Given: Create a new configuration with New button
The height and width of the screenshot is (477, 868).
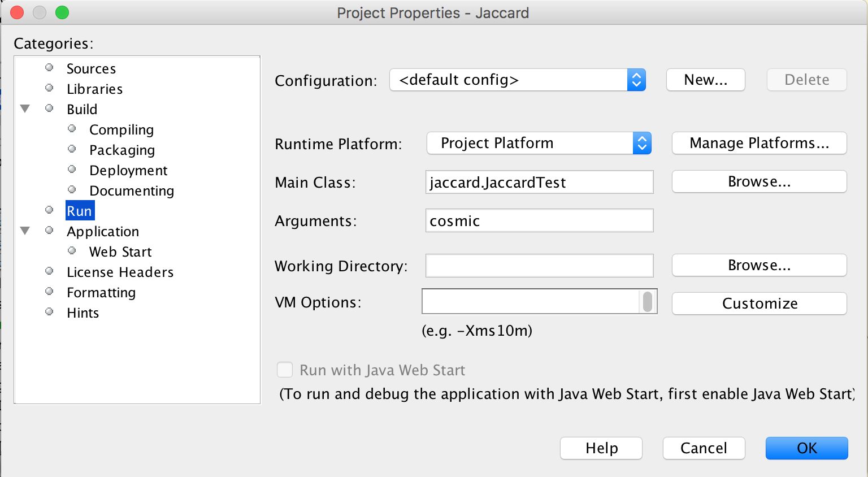Looking at the screenshot, I should 705,80.
